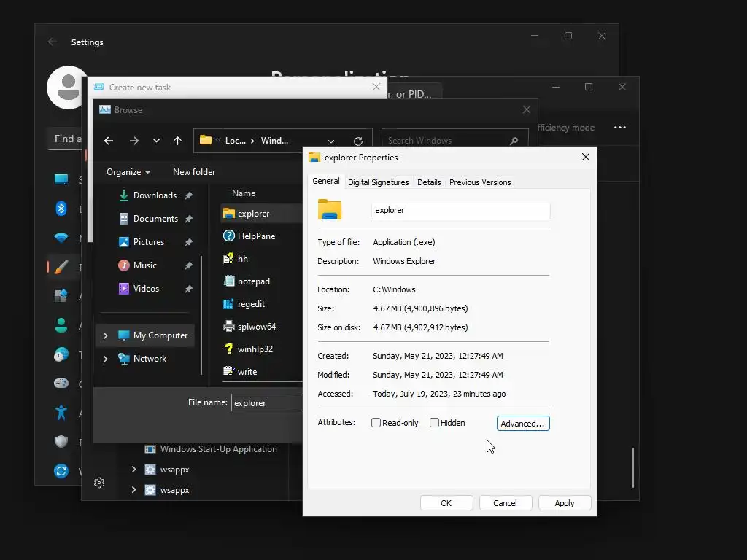Click the Task Manager vertical scrollbar
The image size is (747, 560).
pyautogui.click(x=633, y=467)
